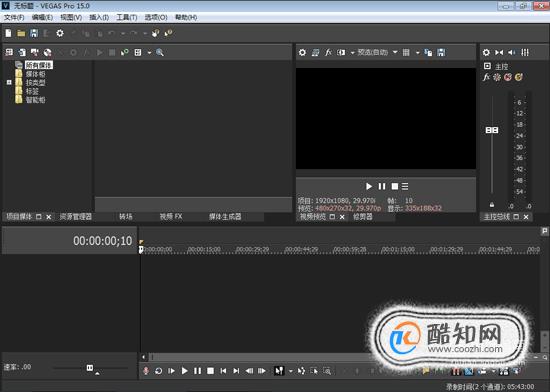Screen dimensions: 550x392
Task: Open the preview quality dropdown arrow
Action: point(395,53)
